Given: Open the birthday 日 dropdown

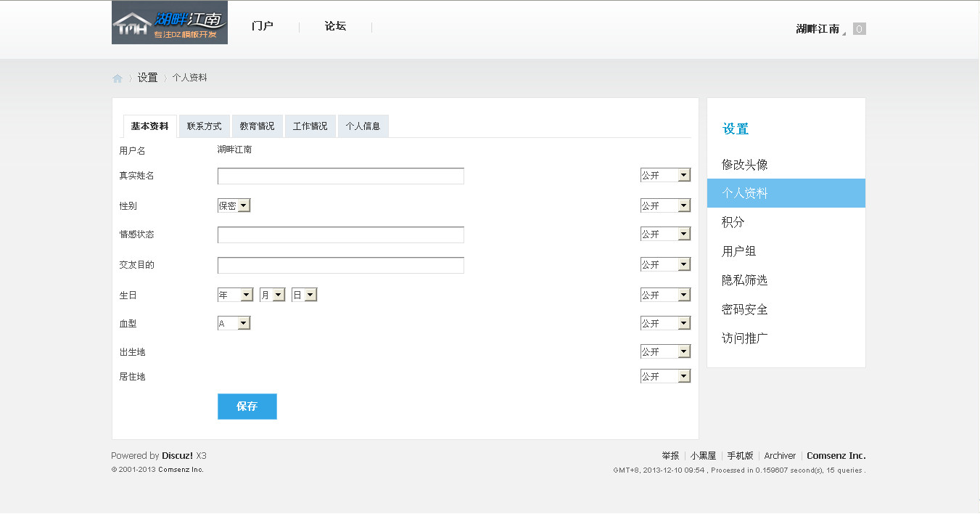Looking at the screenshot, I should coord(305,295).
